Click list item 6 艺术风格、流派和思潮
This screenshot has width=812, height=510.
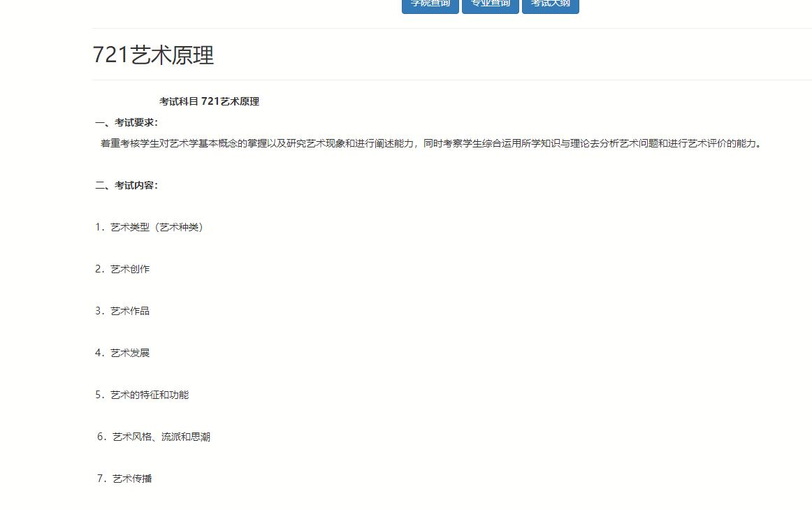pos(154,437)
